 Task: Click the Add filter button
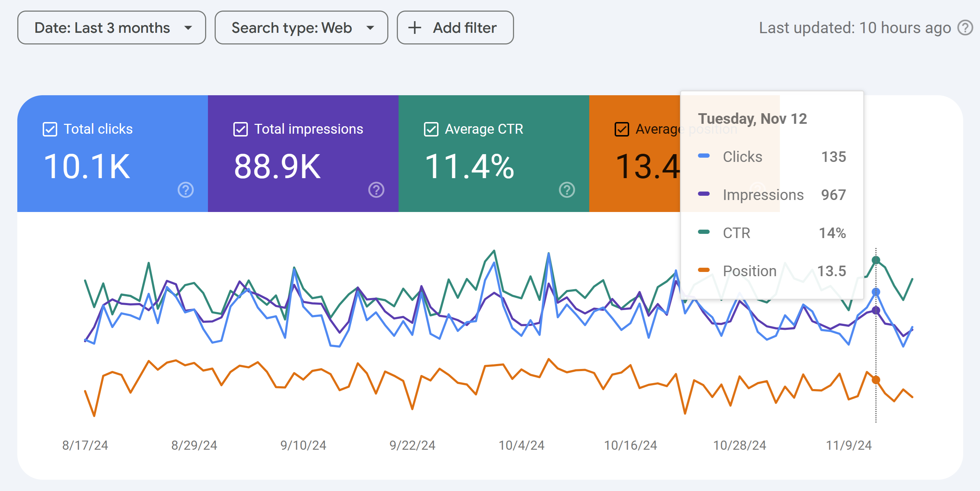[x=455, y=28]
